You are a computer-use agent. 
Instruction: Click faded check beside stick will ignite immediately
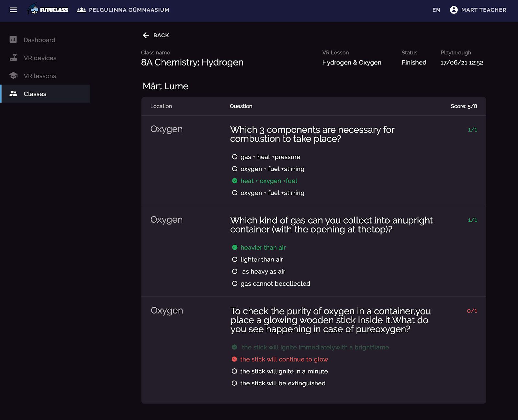pyautogui.click(x=234, y=347)
